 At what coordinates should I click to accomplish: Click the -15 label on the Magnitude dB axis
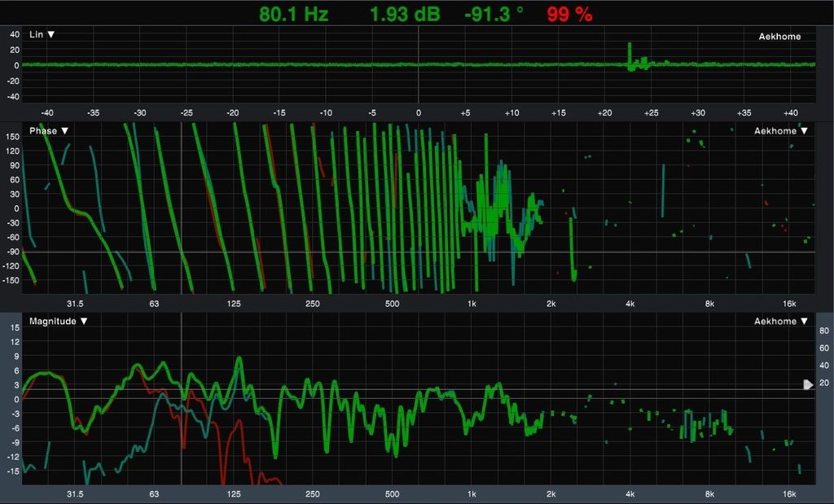point(13,471)
